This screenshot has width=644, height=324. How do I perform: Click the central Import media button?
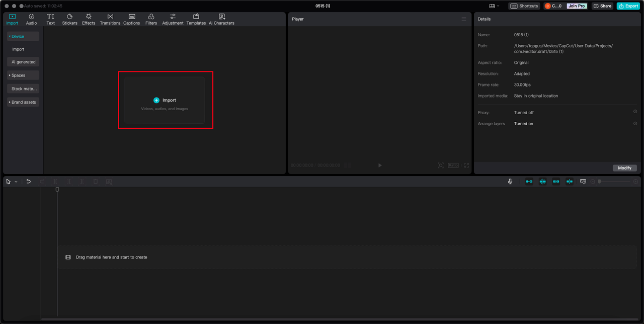[165, 100]
